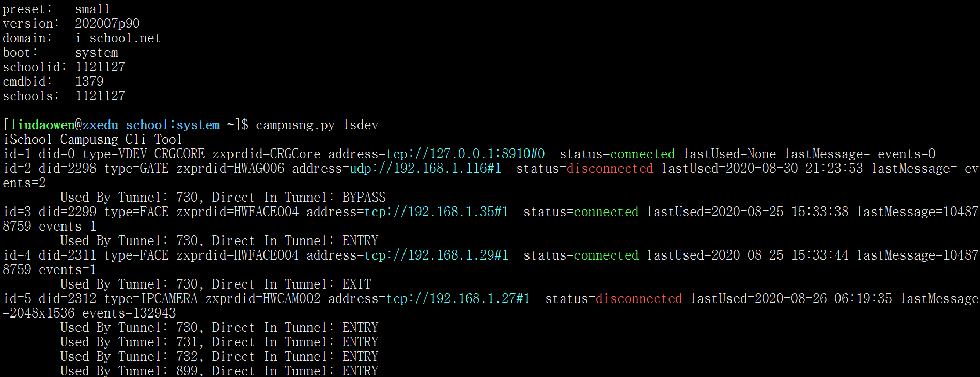The image size is (980, 377).
Task: Click the lsdev argument in the command
Action: pos(361,125)
